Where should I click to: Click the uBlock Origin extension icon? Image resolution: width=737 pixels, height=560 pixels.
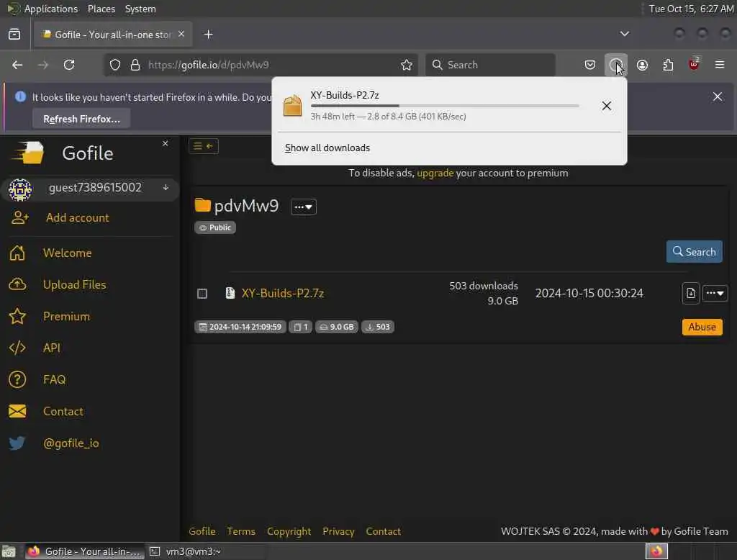point(694,64)
